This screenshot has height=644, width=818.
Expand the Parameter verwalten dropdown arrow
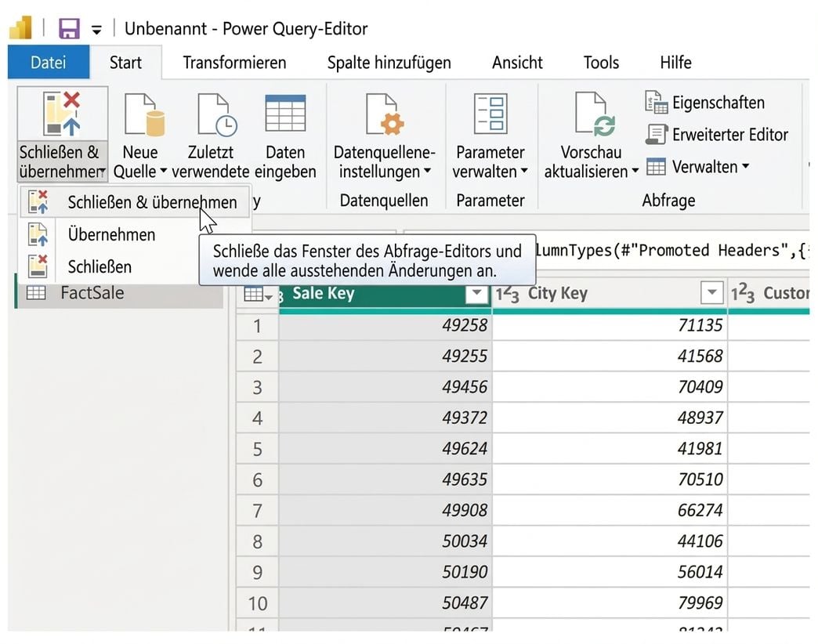tap(524, 171)
